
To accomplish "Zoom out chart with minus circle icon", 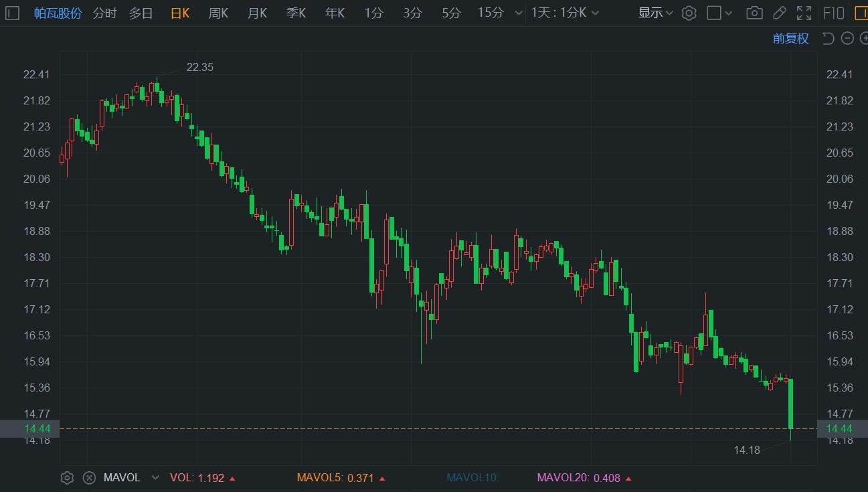I will coord(847,38).
